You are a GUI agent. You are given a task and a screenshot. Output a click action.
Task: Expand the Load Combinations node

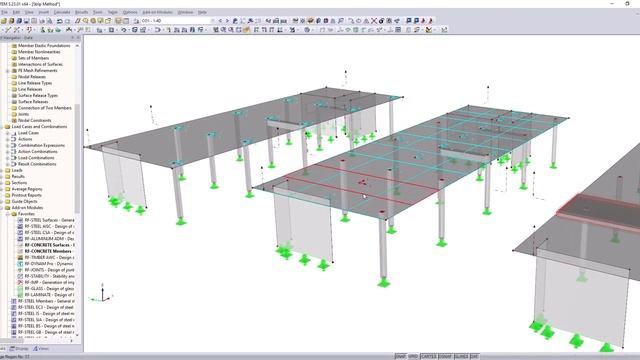(7, 158)
